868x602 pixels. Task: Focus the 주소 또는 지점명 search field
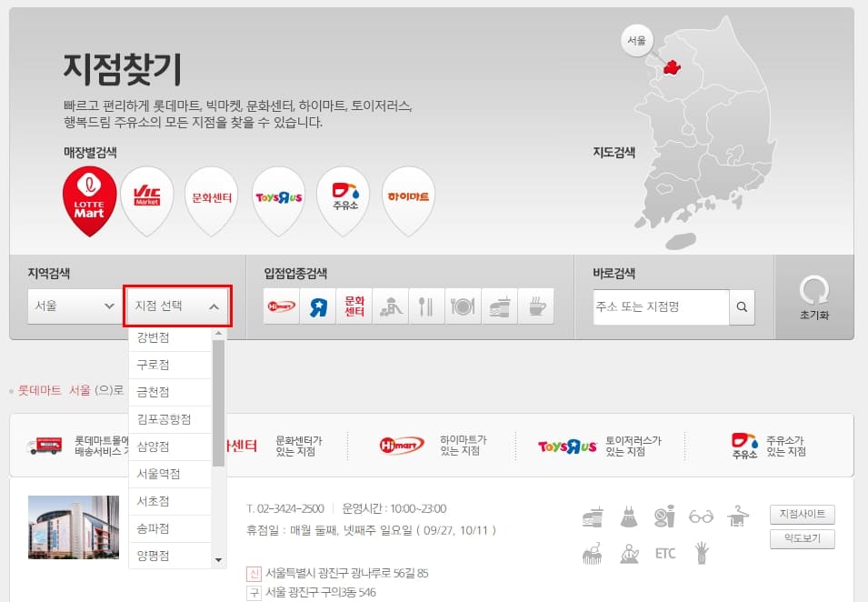662,306
